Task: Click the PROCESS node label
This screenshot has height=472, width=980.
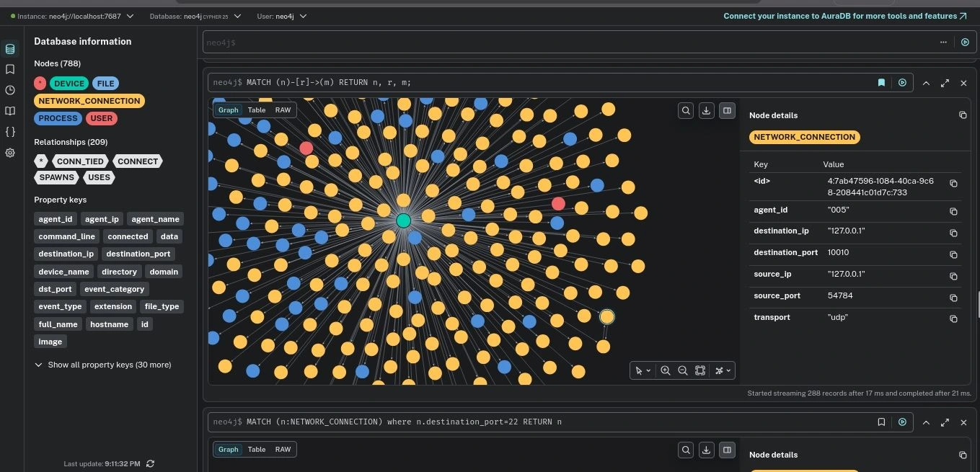Action: (58, 118)
